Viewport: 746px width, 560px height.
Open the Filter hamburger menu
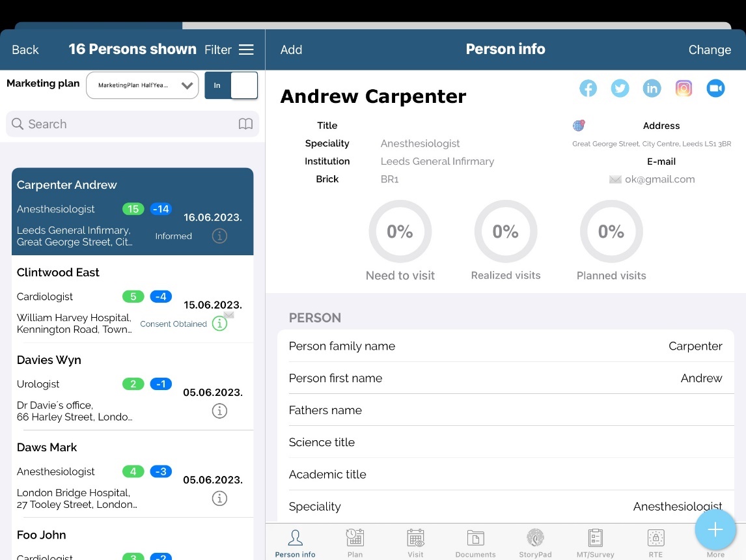tap(245, 49)
